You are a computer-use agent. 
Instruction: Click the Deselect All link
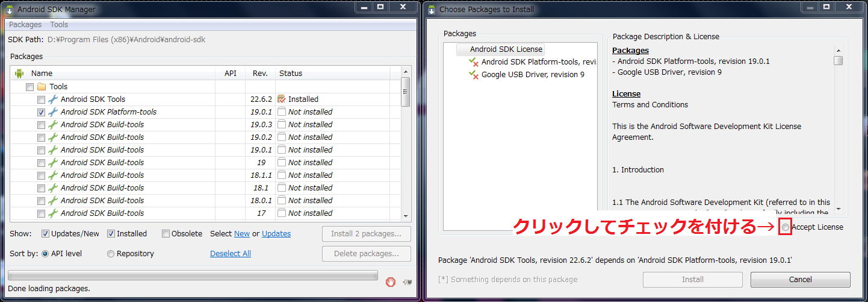coord(231,254)
